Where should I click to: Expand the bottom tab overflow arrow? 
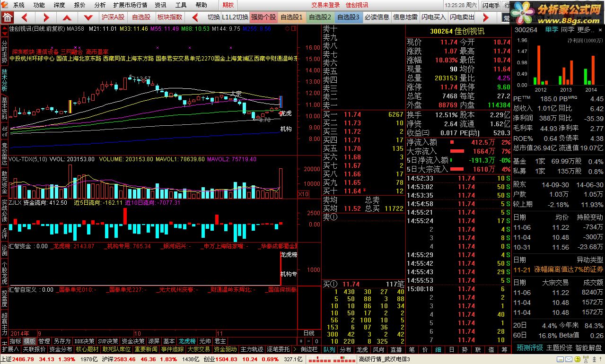296,349
